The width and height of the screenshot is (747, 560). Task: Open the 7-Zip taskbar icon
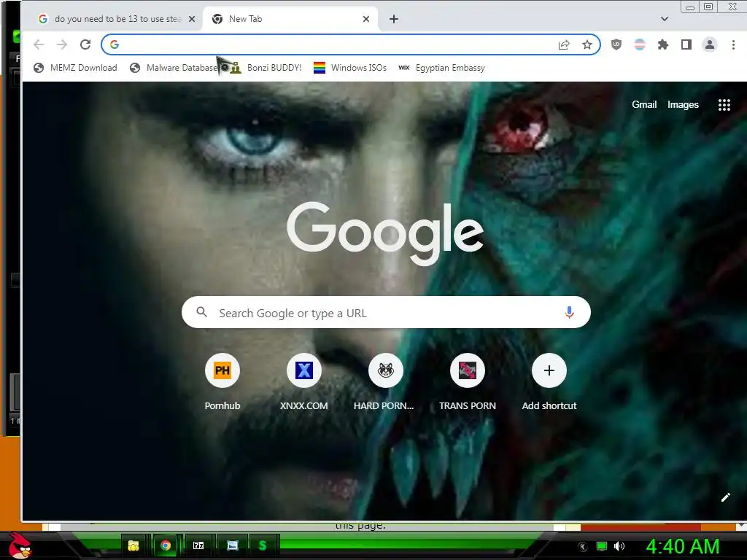[x=198, y=545]
